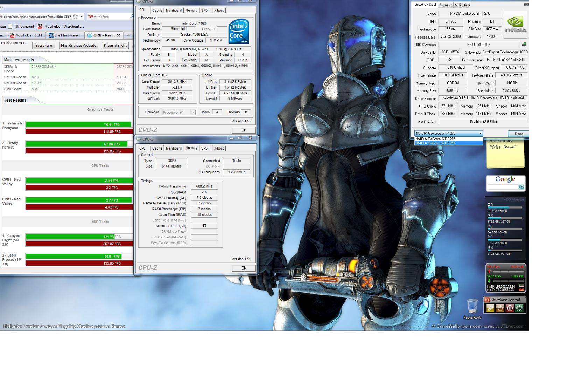Click the ORB page favicon on active tab
The height and width of the screenshot is (368, 588).
click(90, 35)
